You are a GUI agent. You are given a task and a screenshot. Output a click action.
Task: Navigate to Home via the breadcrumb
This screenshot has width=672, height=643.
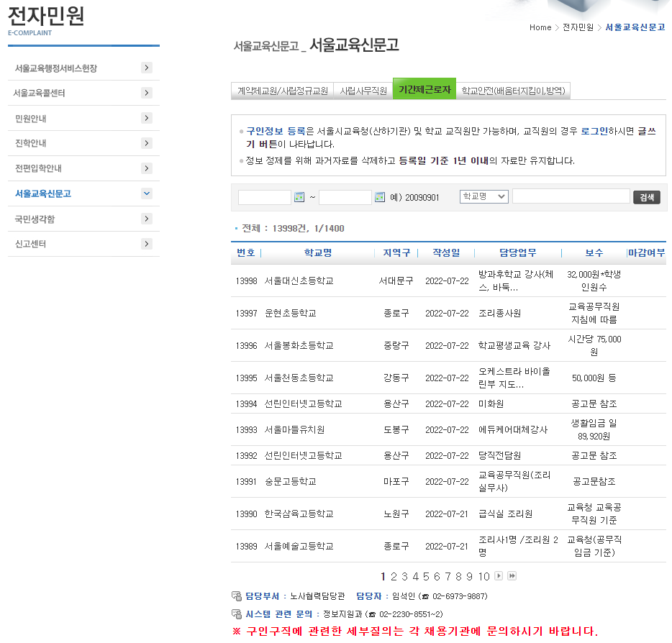(x=540, y=27)
